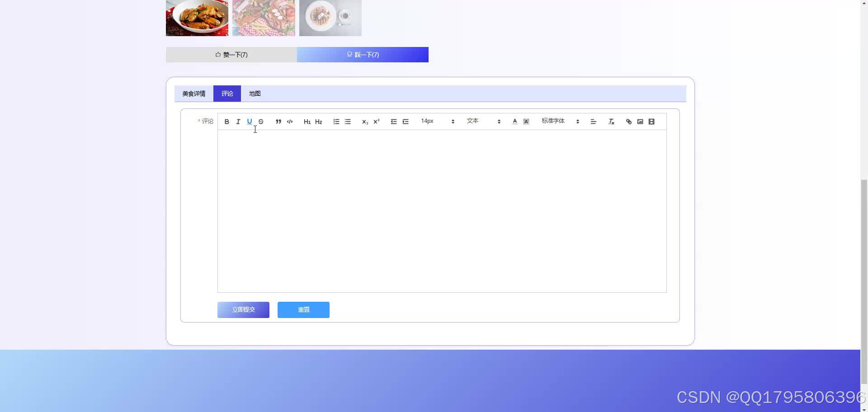Submit the comment with 立即提交
This screenshot has height=412, width=868.
243,310
